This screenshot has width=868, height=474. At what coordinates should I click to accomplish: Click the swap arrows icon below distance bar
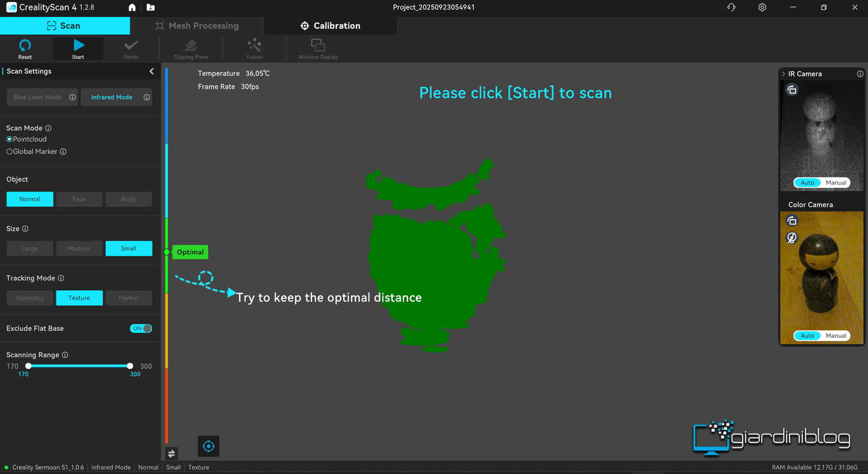point(171,453)
